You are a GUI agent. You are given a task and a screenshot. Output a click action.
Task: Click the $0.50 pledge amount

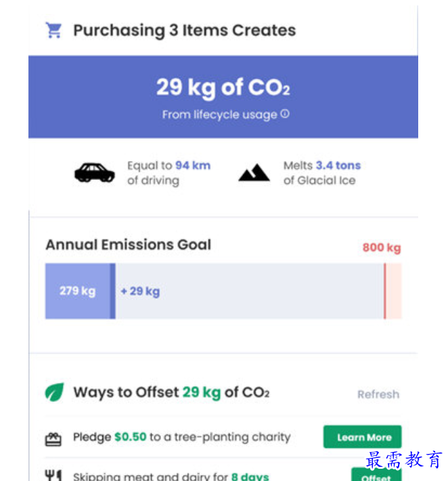(131, 437)
